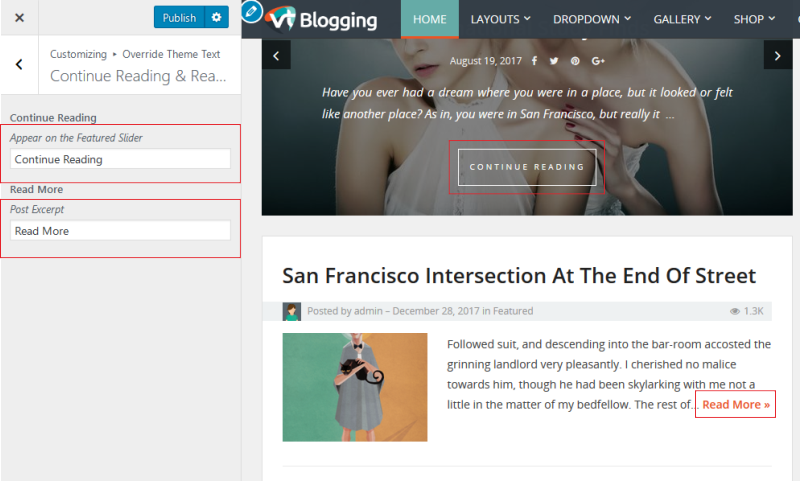800x481 pixels.
Task: Click the Publish button
Action: click(179, 17)
